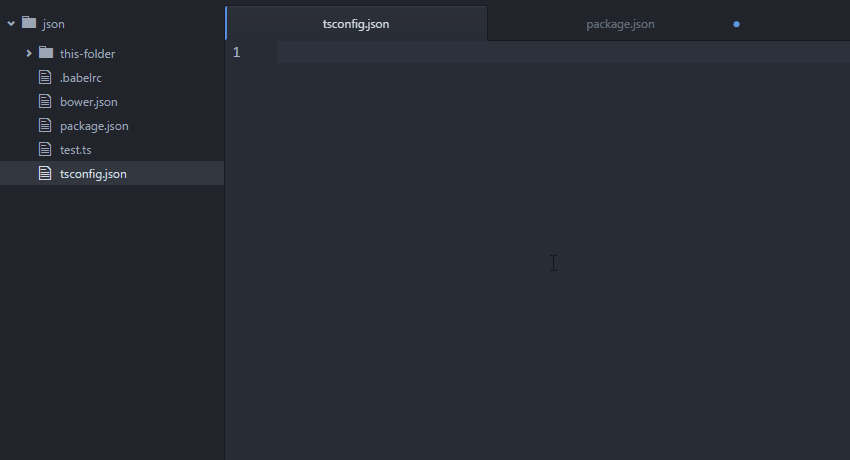Open .babelrc from the file tree
Screen dimensions: 850x460
[x=81, y=77]
